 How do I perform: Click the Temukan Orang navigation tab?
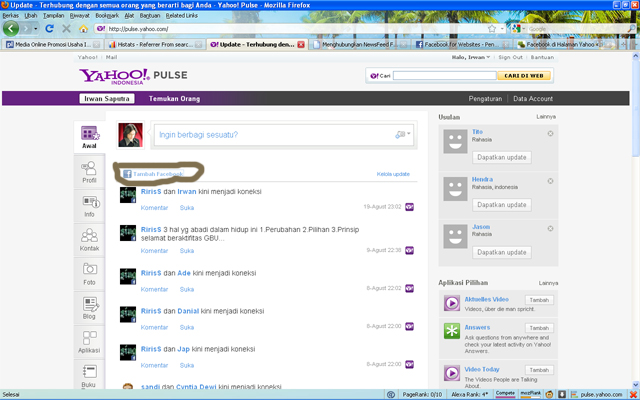point(175,99)
